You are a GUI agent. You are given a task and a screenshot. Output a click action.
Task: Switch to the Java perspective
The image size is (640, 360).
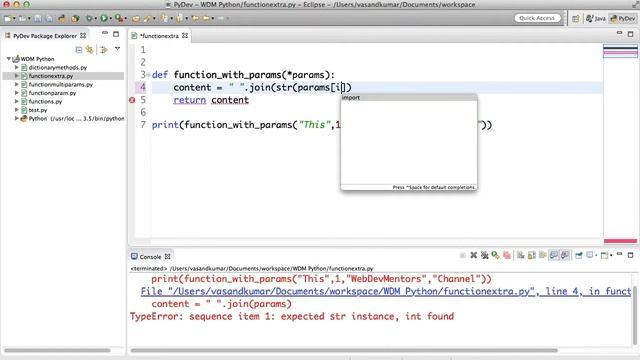[596, 18]
